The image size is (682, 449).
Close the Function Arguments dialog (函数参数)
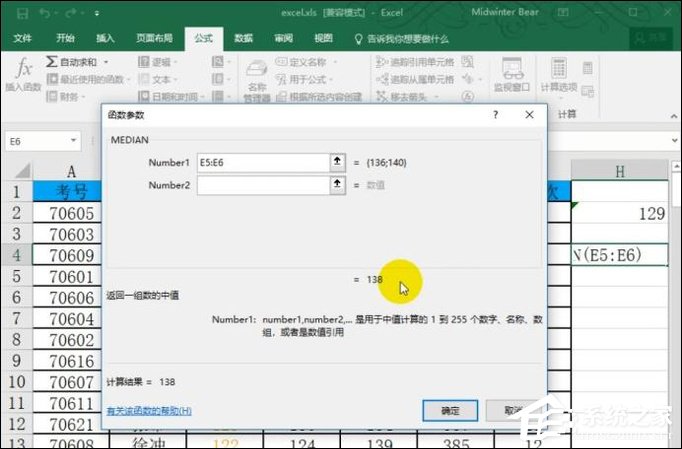(x=529, y=115)
